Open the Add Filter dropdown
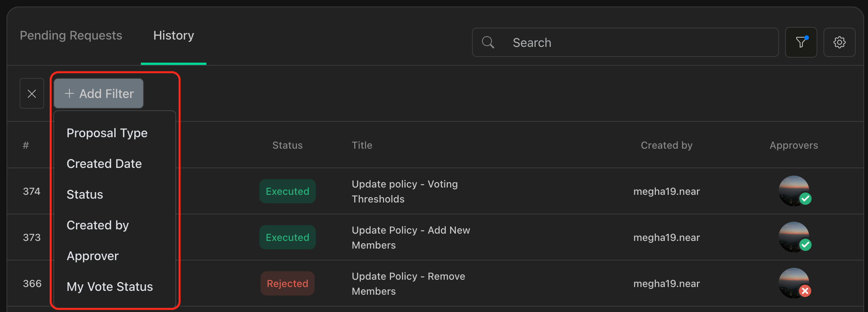868x312 pixels. (98, 93)
